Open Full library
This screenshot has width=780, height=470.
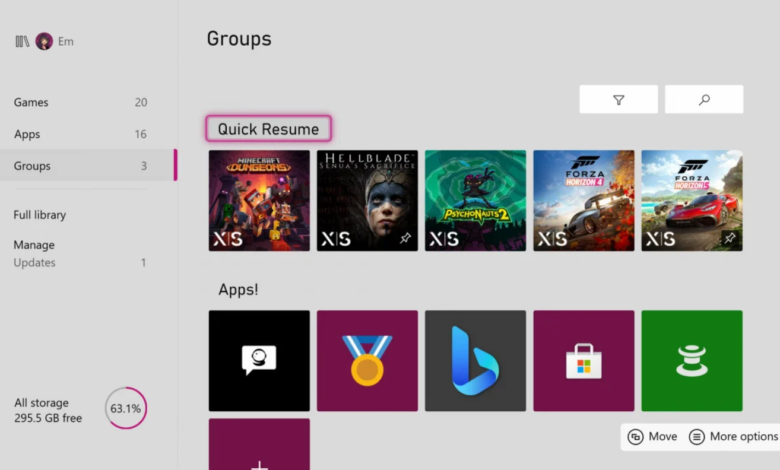coord(40,214)
